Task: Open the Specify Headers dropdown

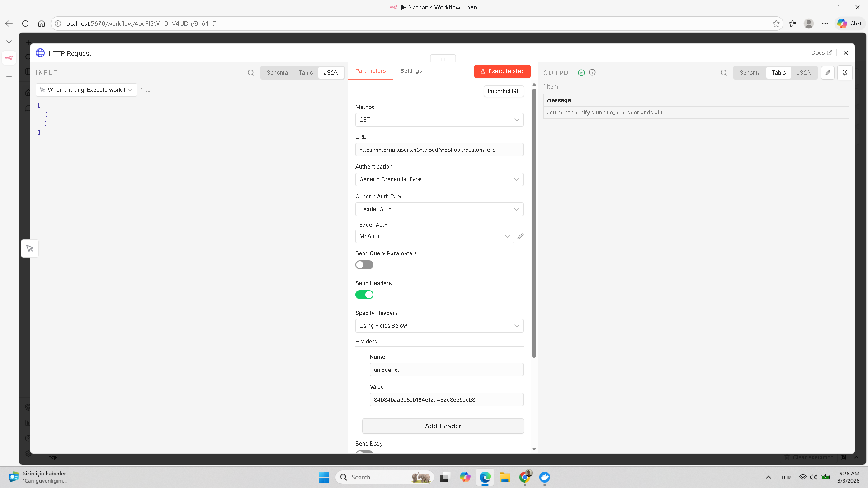Action: pyautogui.click(x=439, y=326)
